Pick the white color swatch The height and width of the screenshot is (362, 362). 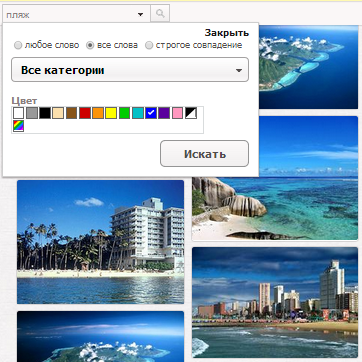point(18,113)
